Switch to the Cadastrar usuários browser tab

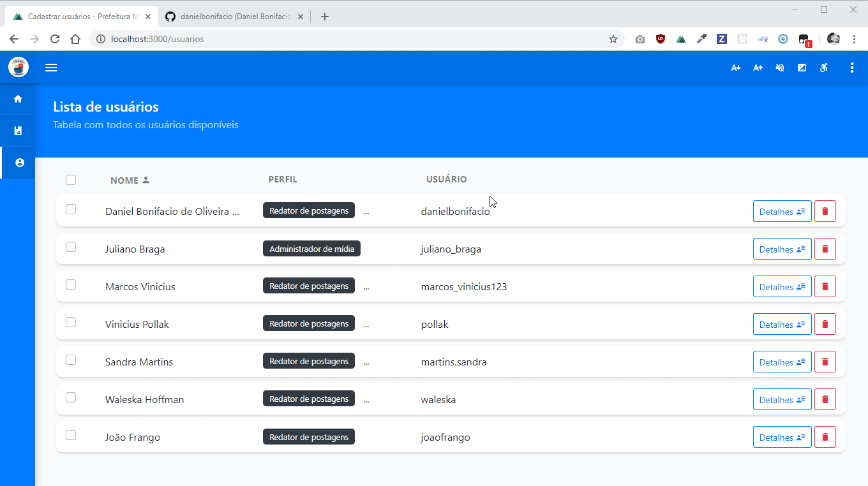pos(80,17)
